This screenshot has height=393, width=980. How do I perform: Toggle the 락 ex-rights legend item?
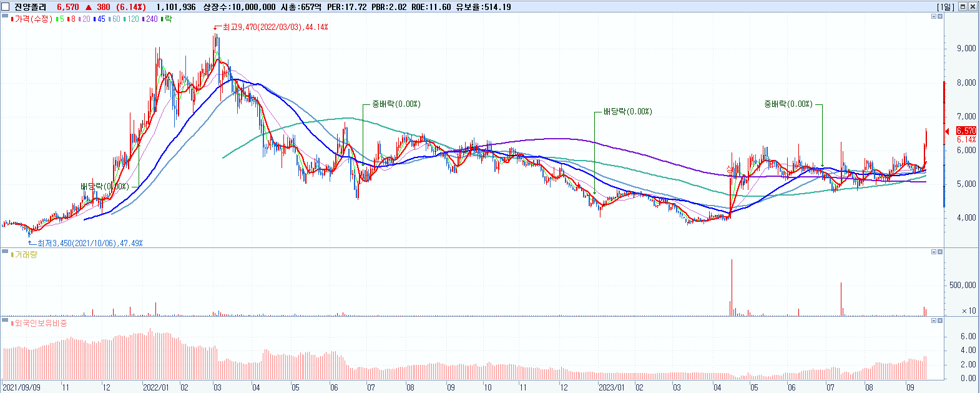coord(166,19)
